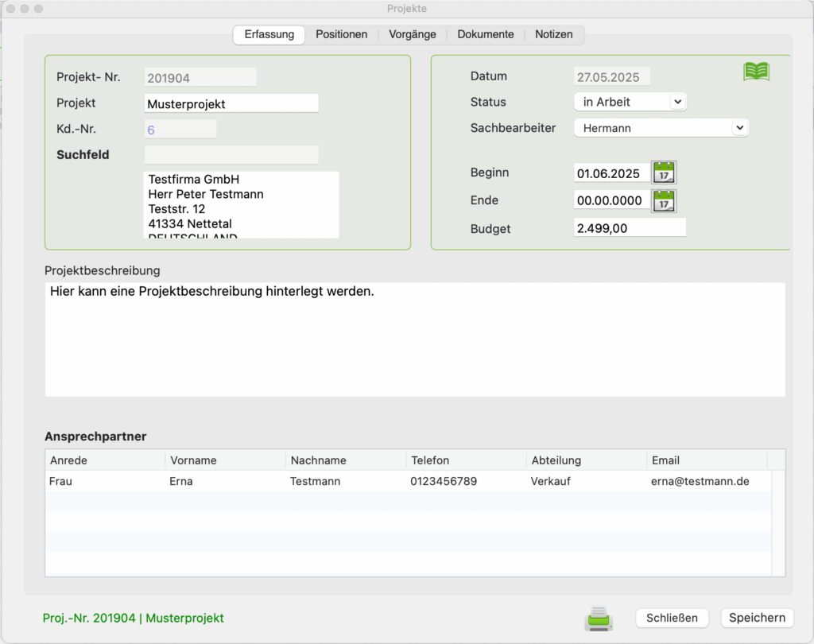Click the Beginn date field

pos(611,173)
